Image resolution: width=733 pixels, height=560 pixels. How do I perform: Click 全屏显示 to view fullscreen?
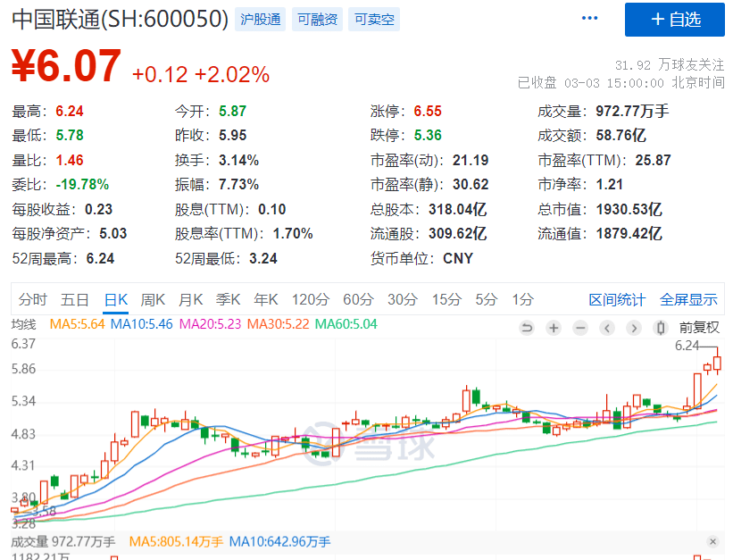click(x=688, y=299)
